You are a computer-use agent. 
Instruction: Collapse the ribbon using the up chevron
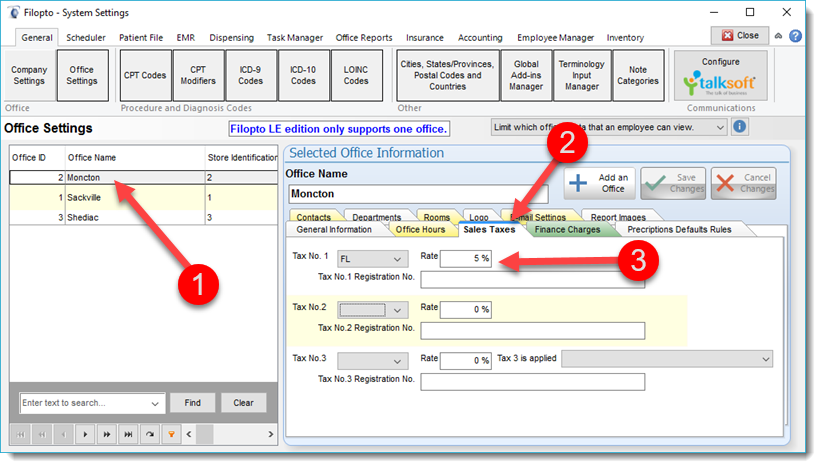point(779,36)
